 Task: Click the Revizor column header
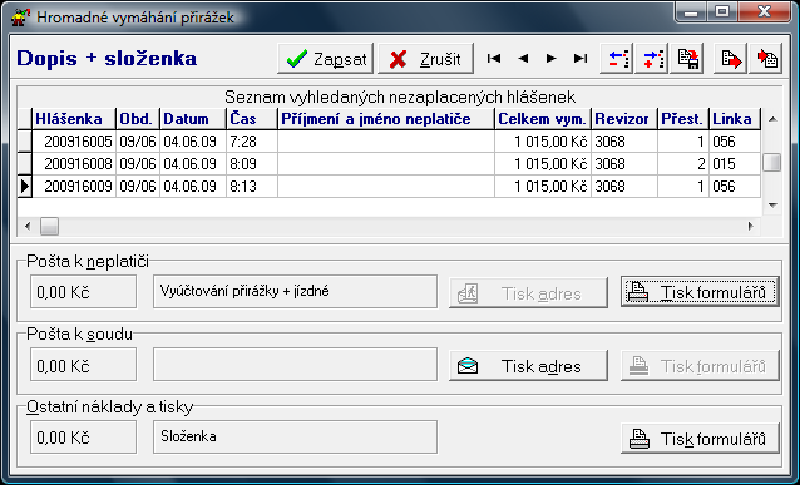point(624,119)
